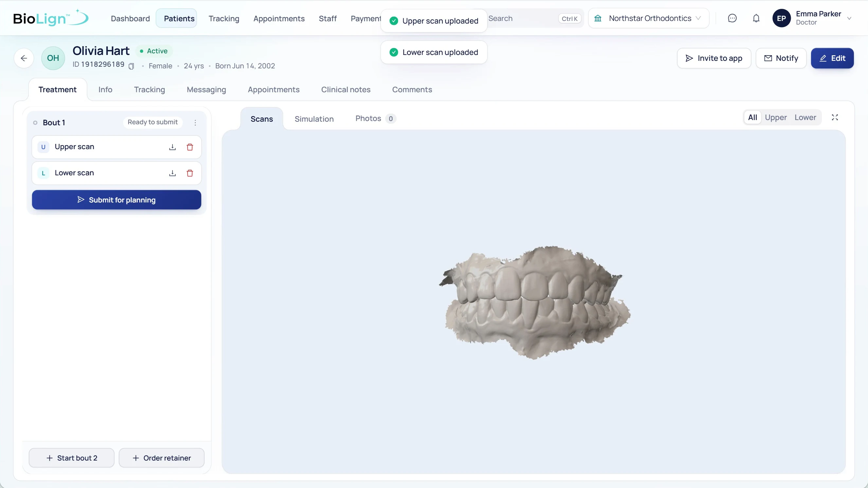
Task: Copy the patient ID with copy icon
Action: click(x=132, y=66)
